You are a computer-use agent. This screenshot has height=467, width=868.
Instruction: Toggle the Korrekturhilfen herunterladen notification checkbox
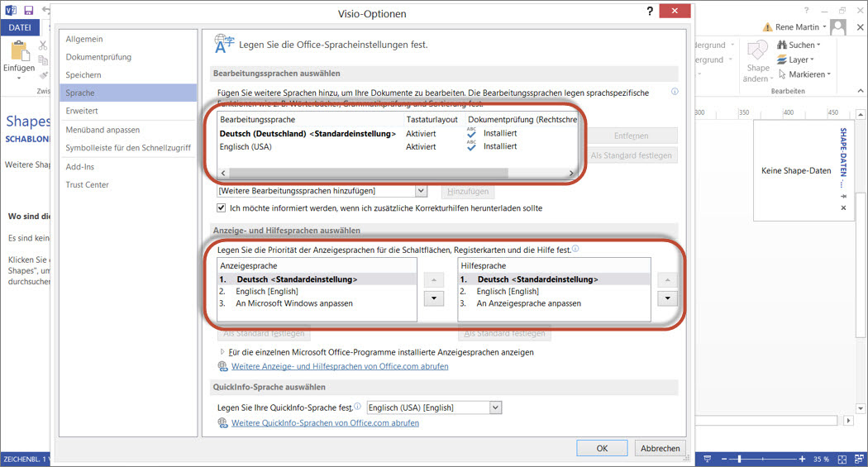(222, 208)
